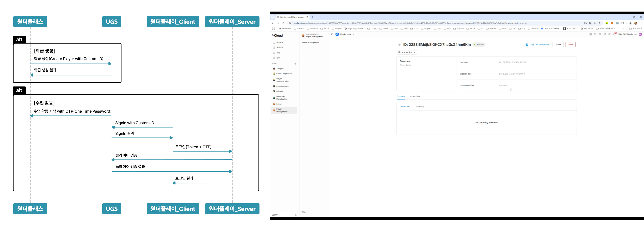Viewport: 644px width, 231px height.
Task: Add a shortcut with the plus icon
Action: [x=295, y=64]
